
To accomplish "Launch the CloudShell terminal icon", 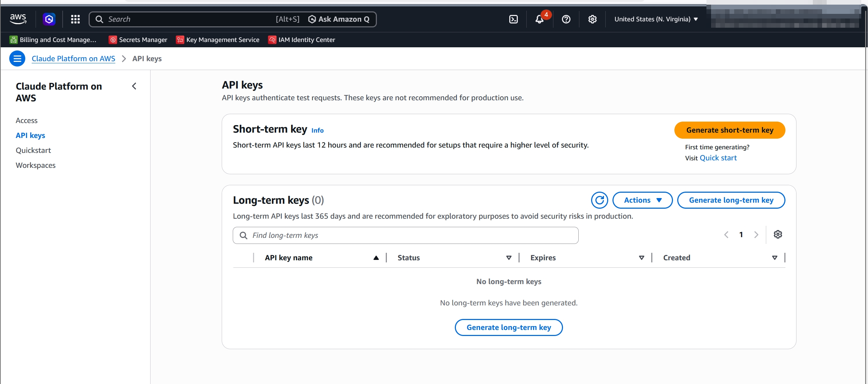I will pyautogui.click(x=514, y=19).
